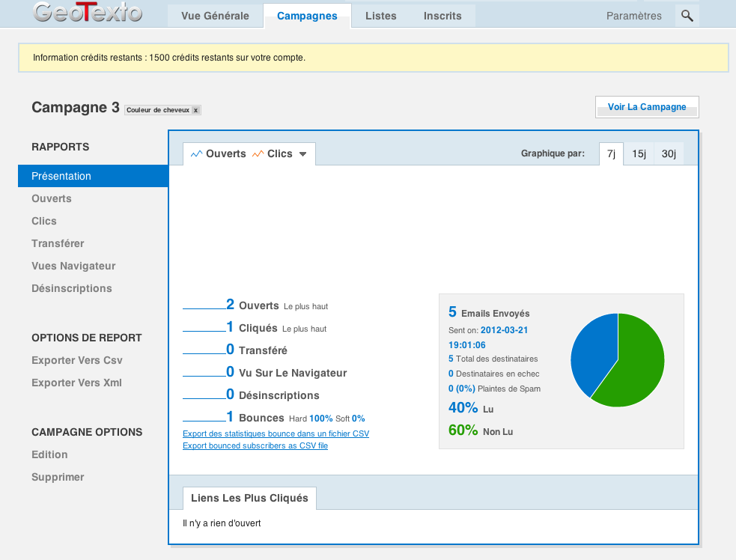Select Présentation in Rapports sidebar
The image size is (736, 560).
(93, 176)
